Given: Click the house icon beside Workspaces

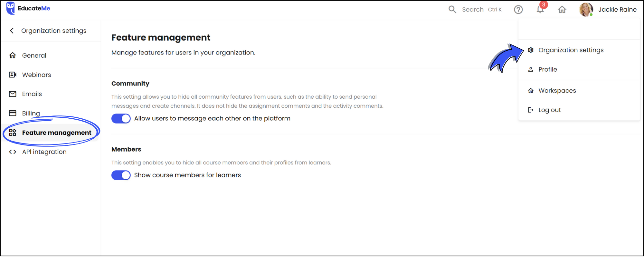Looking at the screenshot, I should [x=531, y=91].
